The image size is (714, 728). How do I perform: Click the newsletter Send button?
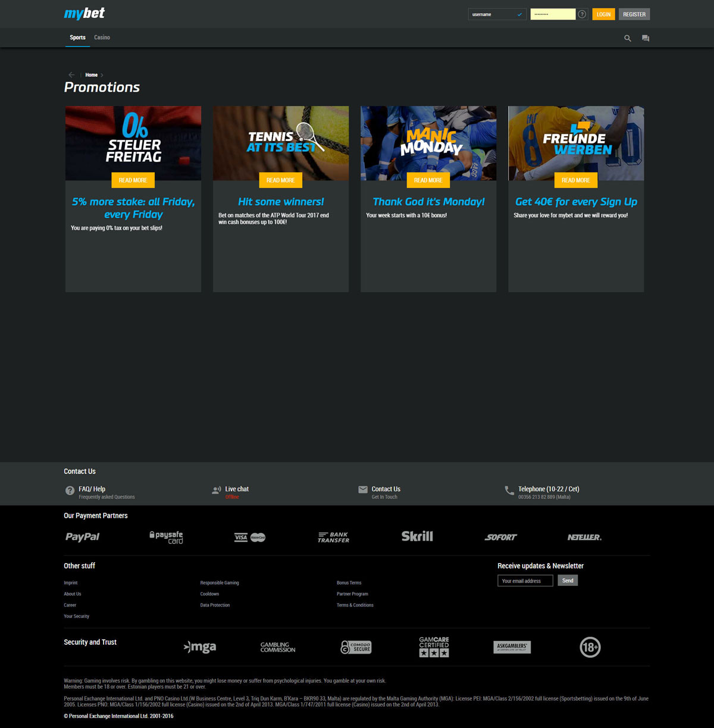568,580
